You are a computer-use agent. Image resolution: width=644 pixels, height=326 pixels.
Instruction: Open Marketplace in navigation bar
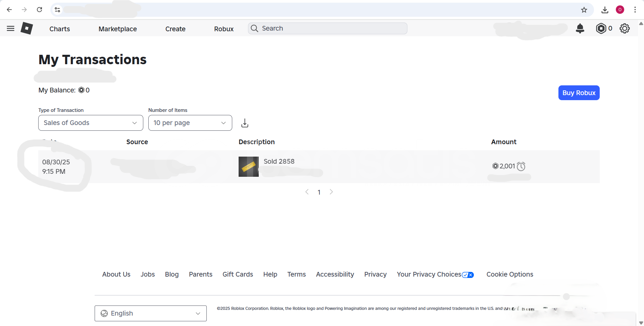click(x=118, y=29)
